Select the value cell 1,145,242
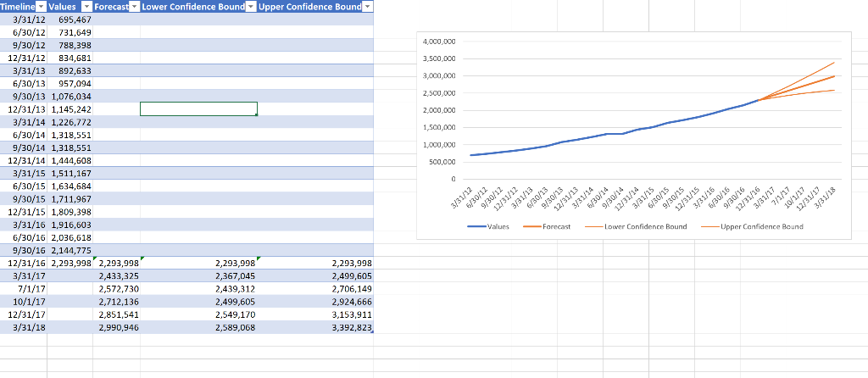The image size is (868, 378). tap(70, 109)
